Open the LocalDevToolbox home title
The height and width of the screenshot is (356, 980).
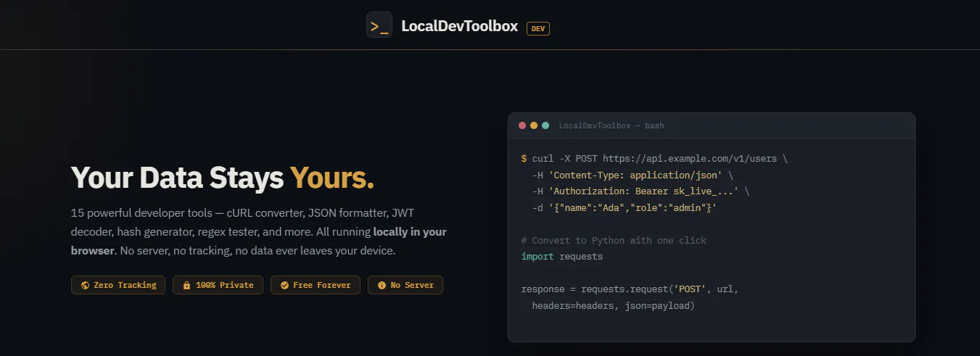coord(459,26)
